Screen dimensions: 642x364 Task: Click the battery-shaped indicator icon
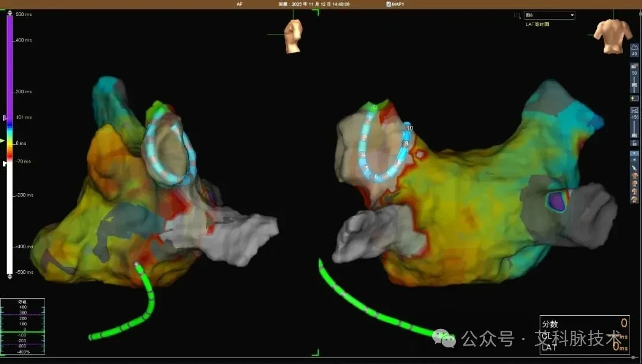pyautogui.click(x=634, y=99)
